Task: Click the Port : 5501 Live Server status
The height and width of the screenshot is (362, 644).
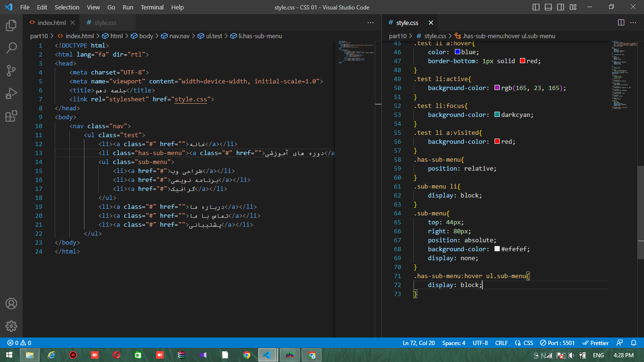Action: click(558, 343)
